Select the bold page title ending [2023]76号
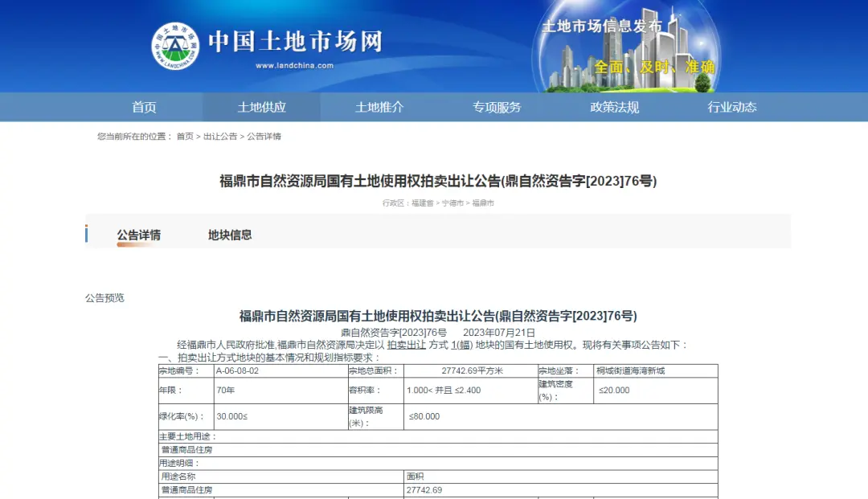 point(438,181)
